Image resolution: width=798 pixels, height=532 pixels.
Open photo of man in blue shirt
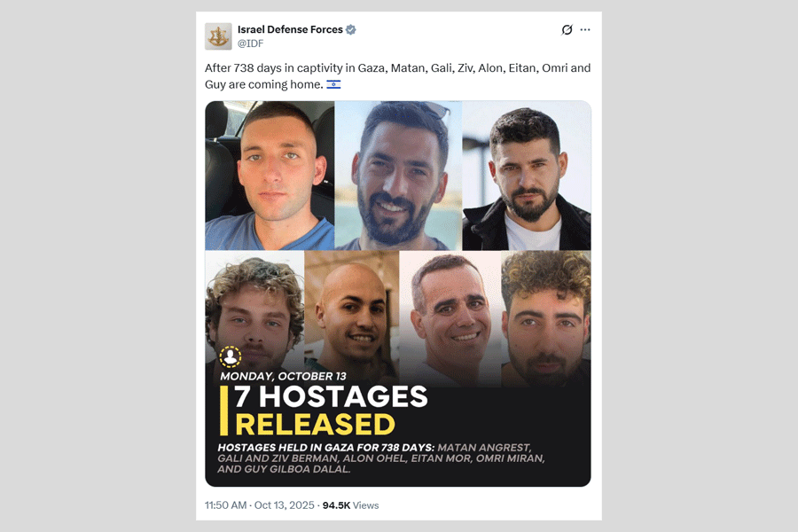[270, 176]
